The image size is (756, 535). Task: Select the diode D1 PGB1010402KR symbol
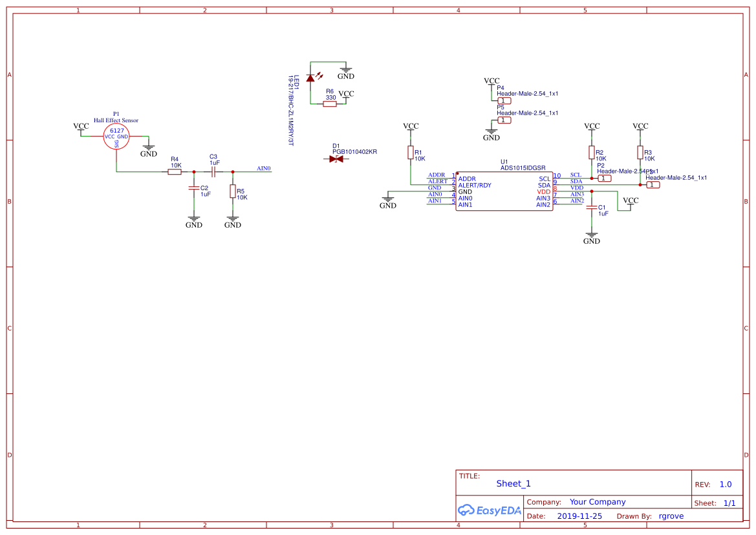pos(336,157)
